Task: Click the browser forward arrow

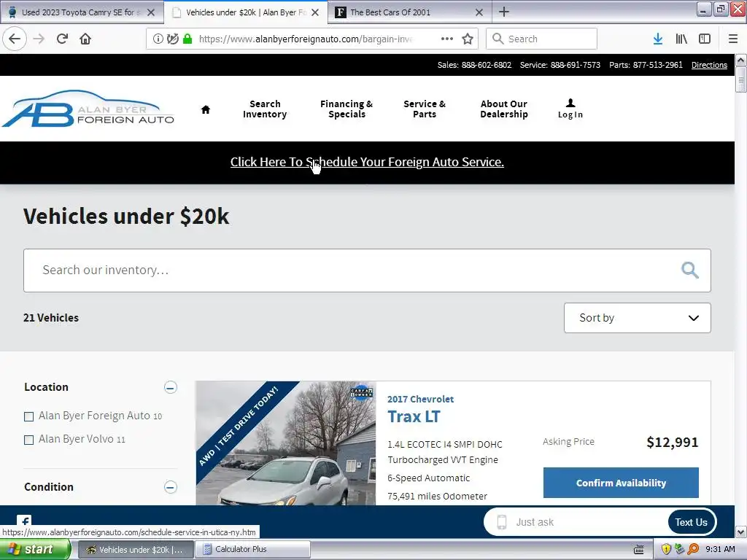Action: (x=39, y=39)
